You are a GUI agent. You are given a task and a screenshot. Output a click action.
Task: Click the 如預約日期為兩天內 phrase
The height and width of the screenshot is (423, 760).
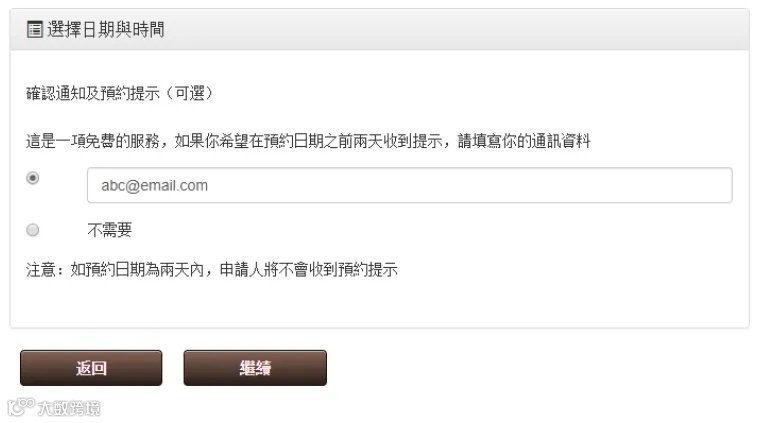tap(137, 269)
